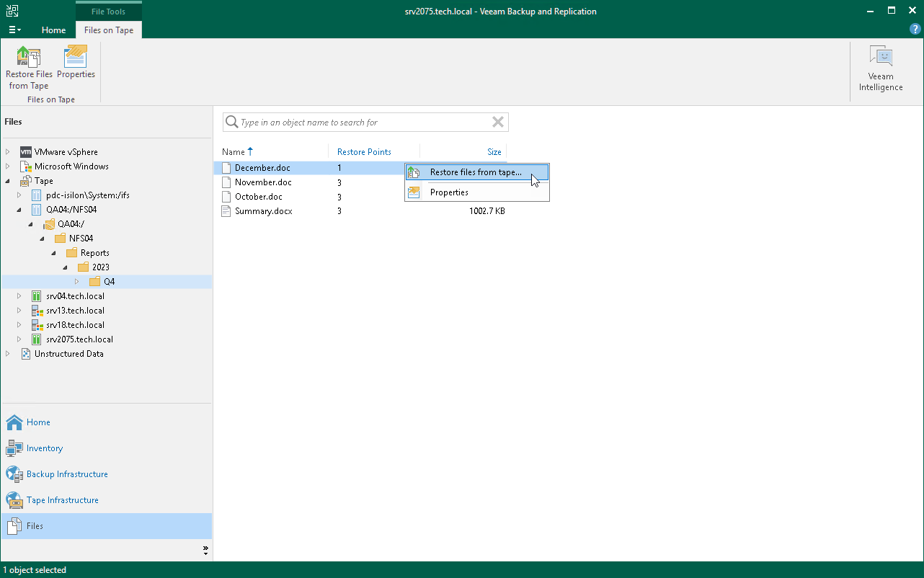Expand the srv04.tech.local server node
This screenshot has width=924, height=578.
[x=19, y=295]
